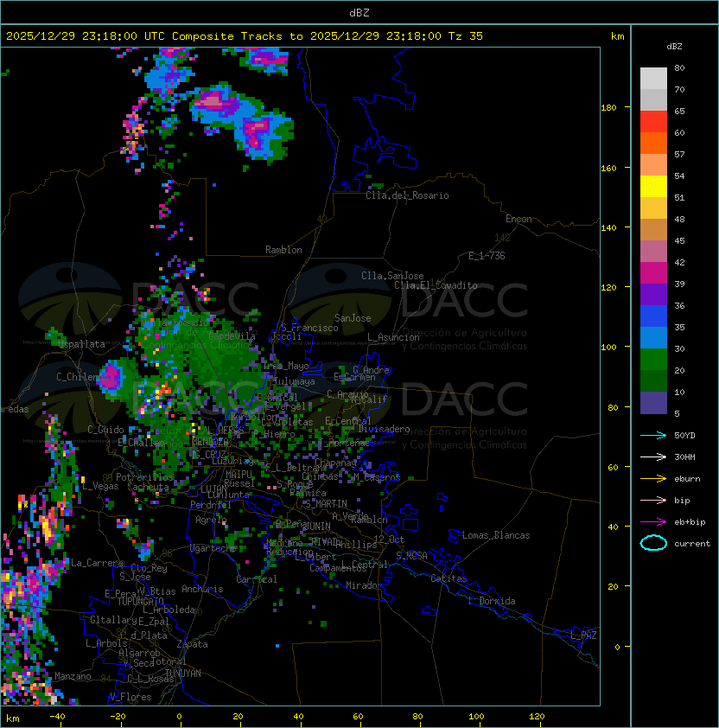The width and height of the screenshot is (719, 728).
Task: Pick the bright yellow dBZ swatch
Action: (x=653, y=187)
